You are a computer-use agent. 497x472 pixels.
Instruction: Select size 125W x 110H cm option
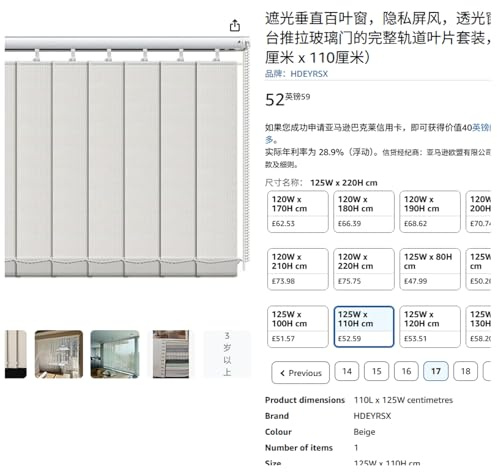364,327
